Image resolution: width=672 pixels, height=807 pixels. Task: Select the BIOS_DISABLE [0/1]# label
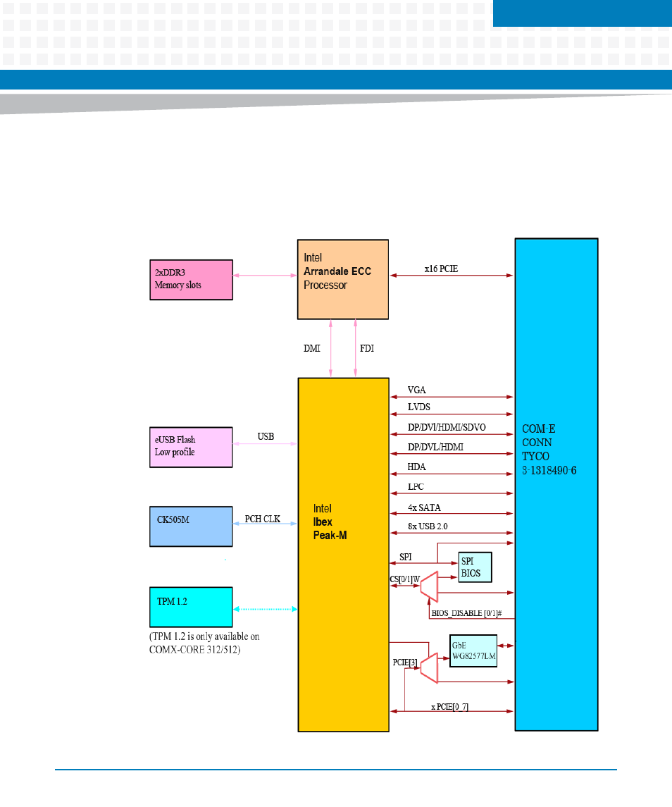pyautogui.click(x=467, y=613)
